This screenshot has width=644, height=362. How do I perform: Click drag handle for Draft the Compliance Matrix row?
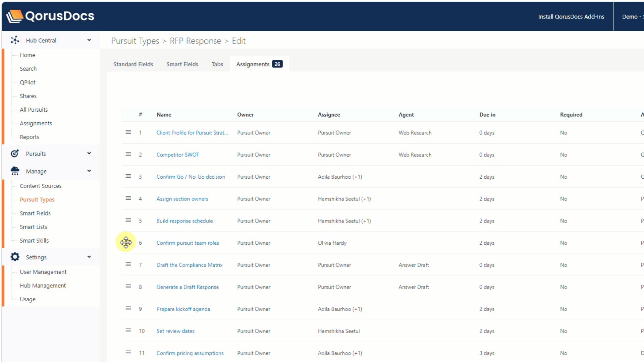pyautogui.click(x=128, y=265)
